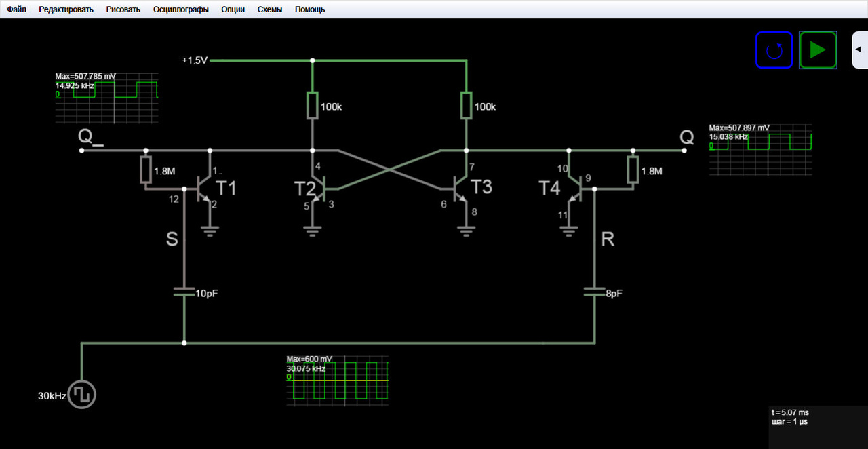Open the Опции menu
Viewport: 868px width, 449px height.
pyautogui.click(x=233, y=9)
